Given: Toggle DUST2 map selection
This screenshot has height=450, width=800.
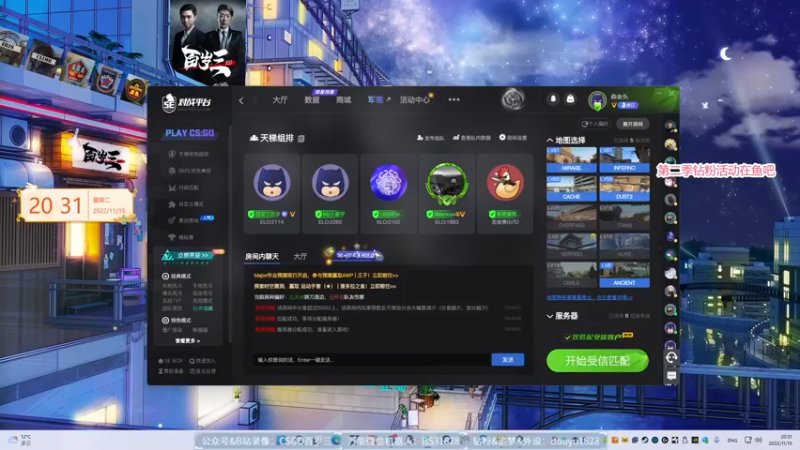Looking at the screenshot, I should (624, 188).
